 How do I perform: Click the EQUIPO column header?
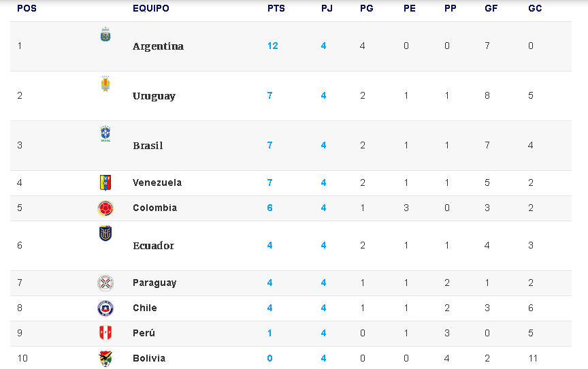pos(151,9)
